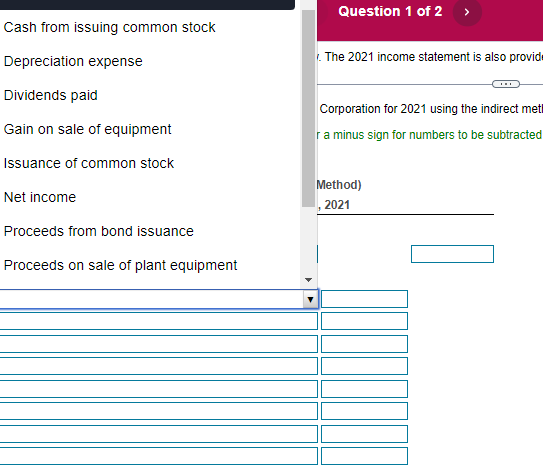This screenshot has height=467, width=543.
Task: Click the dropdown list scrollbar thumb
Action: [308, 108]
